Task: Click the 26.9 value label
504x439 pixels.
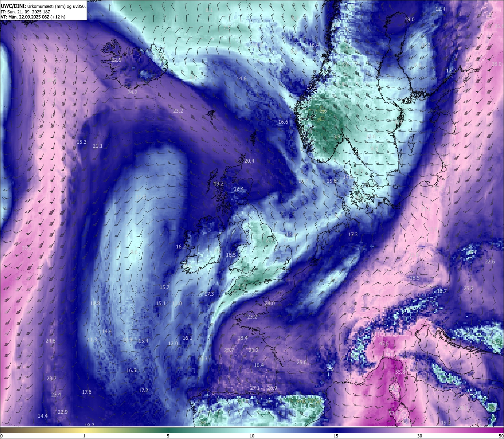Action: click(x=272, y=388)
